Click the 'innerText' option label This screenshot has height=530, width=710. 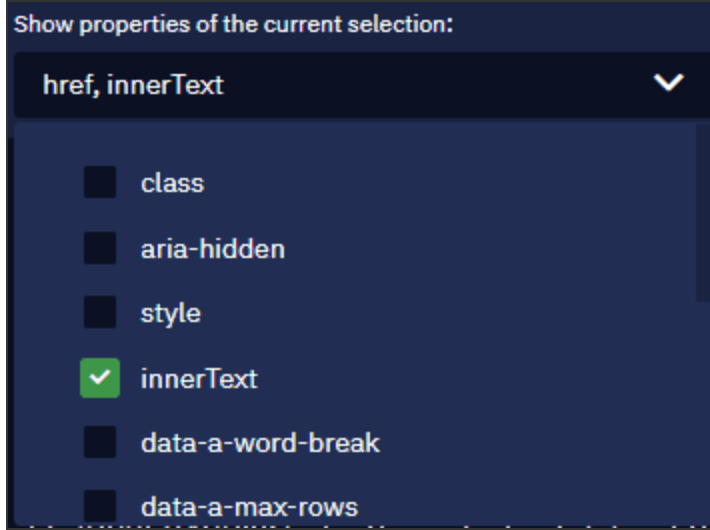199,379
